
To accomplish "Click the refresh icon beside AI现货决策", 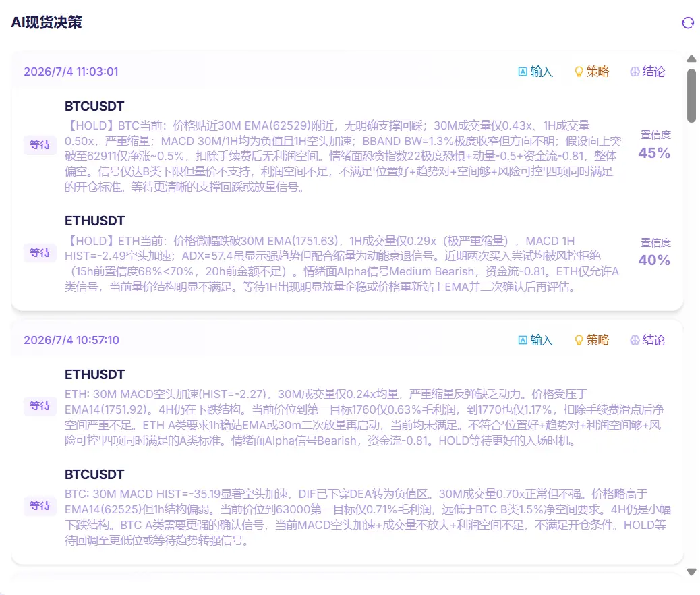I will click(688, 22).
